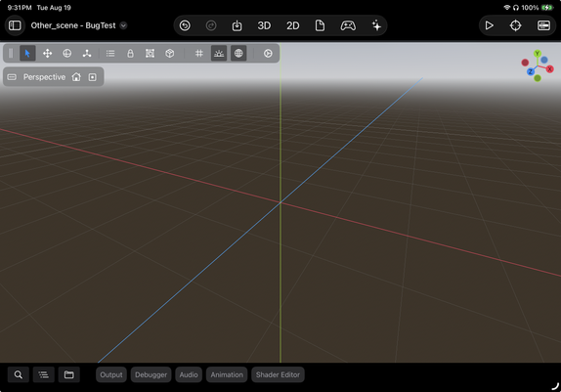Click the red X axis on gizmo
This screenshot has width=561, height=392.
[x=550, y=69]
